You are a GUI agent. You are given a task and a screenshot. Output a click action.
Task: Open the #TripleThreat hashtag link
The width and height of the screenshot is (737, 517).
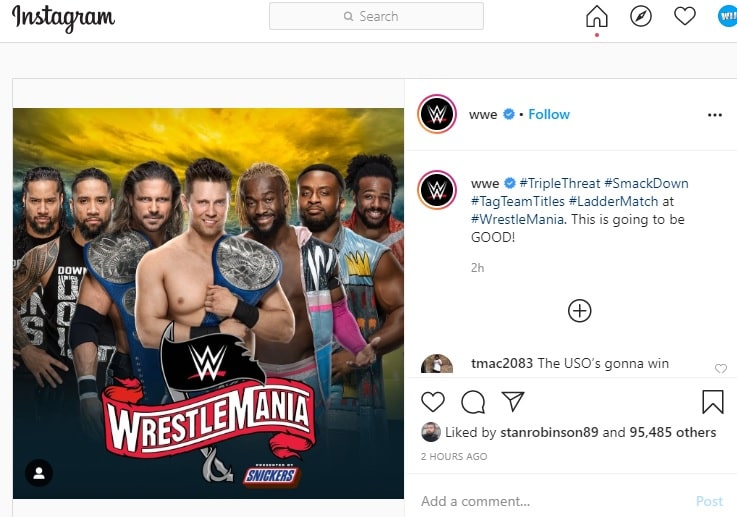point(560,184)
